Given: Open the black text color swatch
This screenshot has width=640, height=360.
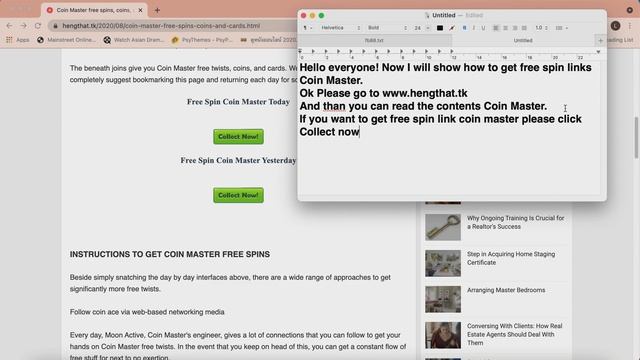Looking at the screenshot, I should (x=440, y=28).
